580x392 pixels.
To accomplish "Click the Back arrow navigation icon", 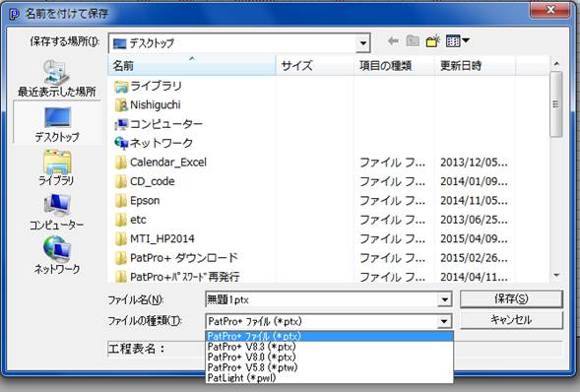I will coord(393,41).
